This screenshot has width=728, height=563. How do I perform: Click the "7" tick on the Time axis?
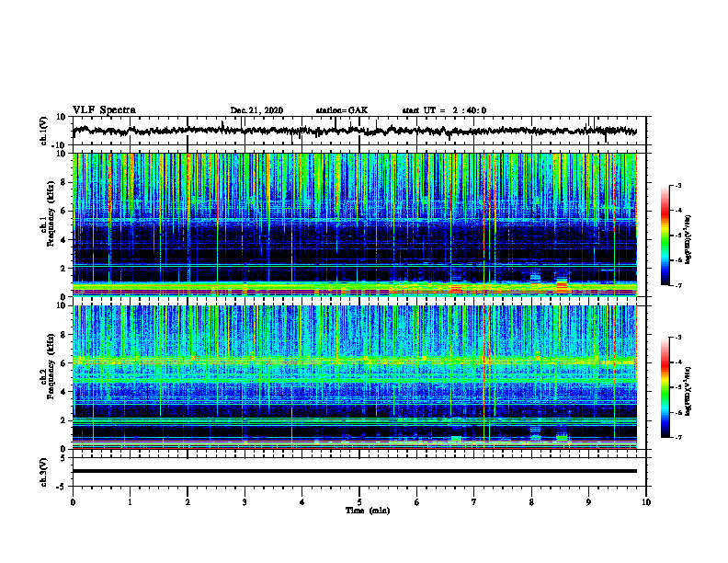tap(474, 502)
